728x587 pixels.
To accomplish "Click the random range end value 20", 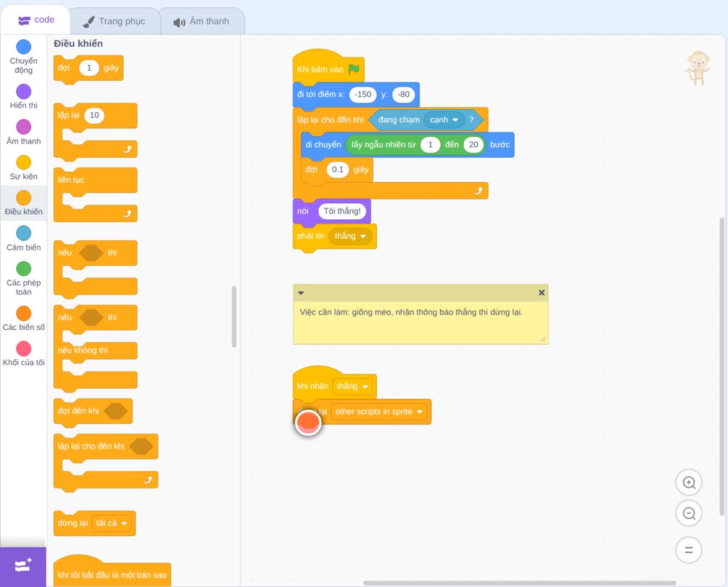I will [x=473, y=144].
